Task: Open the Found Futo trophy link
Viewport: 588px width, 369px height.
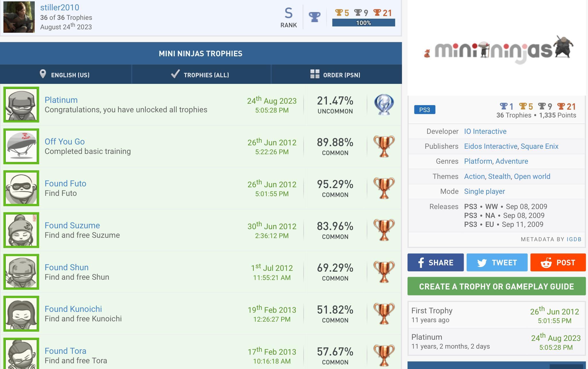Action: click(x=65, y=183)
